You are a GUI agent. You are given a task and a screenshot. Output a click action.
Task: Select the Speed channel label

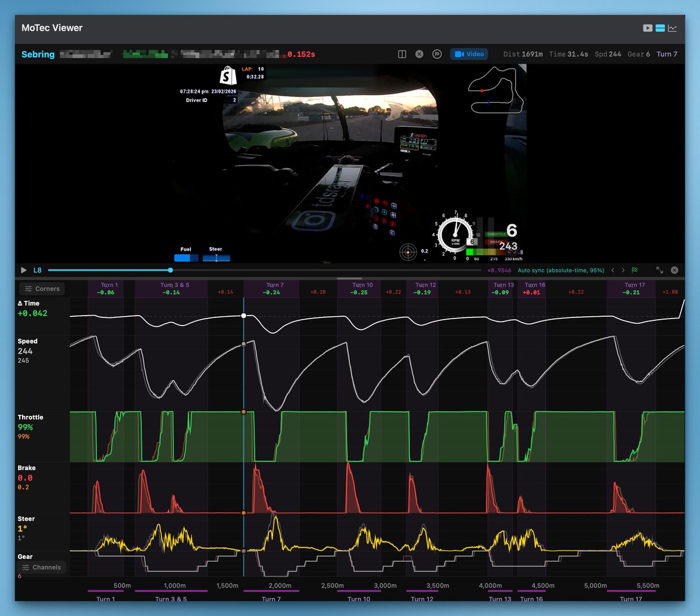coord(27,341)
